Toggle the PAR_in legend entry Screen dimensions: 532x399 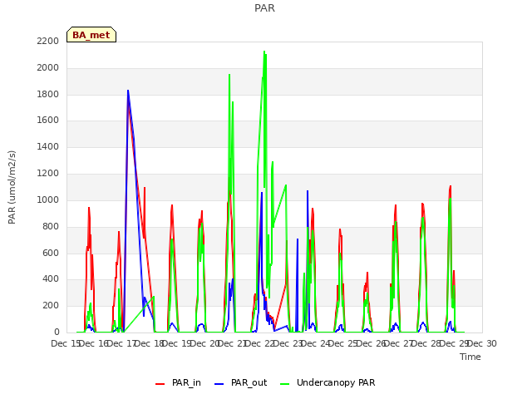(178, 382)
